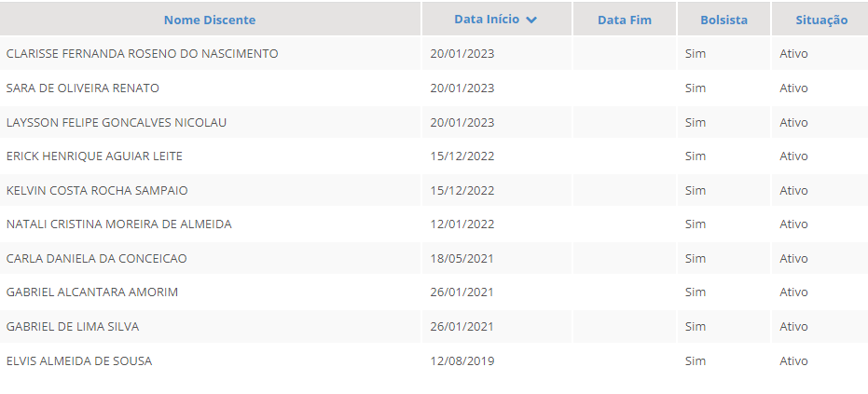Click student Gabriel de Lima Silva
The height and width of the screenshot is (394, 868).
[x=73, y=327]
